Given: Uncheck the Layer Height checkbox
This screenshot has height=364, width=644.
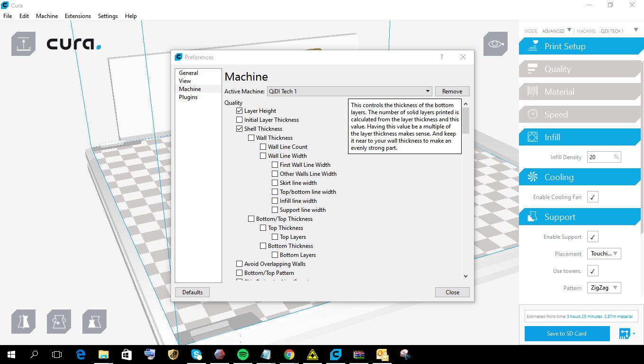Looking at the screenshot, I should pos(239,111).
